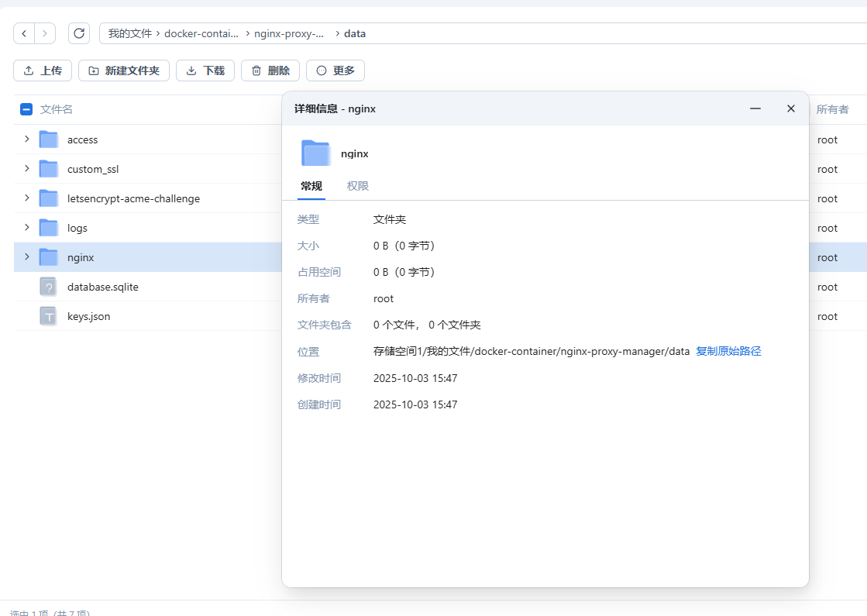This screenshot has height=616, width=867.
Task: Toggle the select-all checkbox in header
Action: point(26,109)
